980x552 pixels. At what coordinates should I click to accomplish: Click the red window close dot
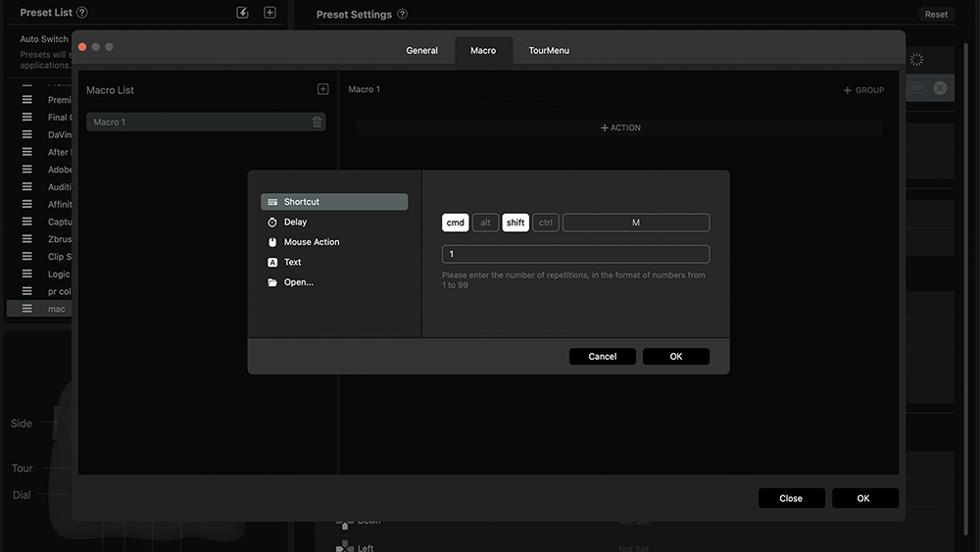coord(82,47)
